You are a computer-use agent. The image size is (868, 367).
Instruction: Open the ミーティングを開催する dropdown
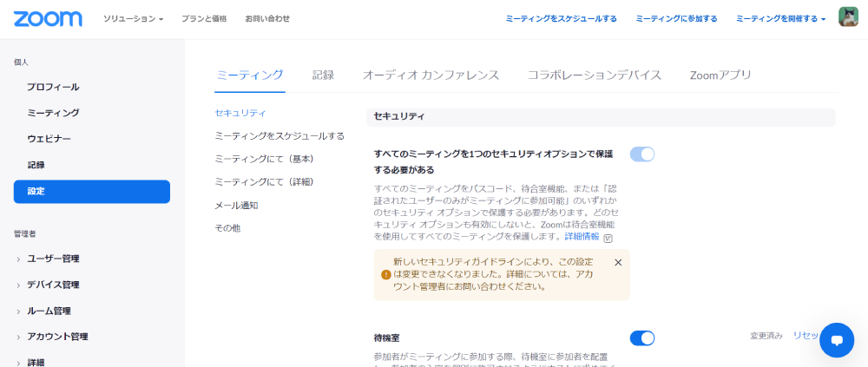click(780, 19)
